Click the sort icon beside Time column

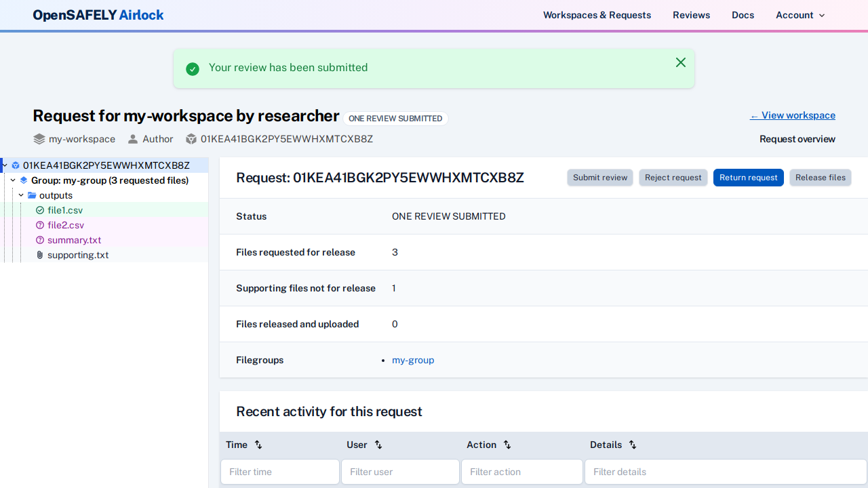(x=258, y=445)
